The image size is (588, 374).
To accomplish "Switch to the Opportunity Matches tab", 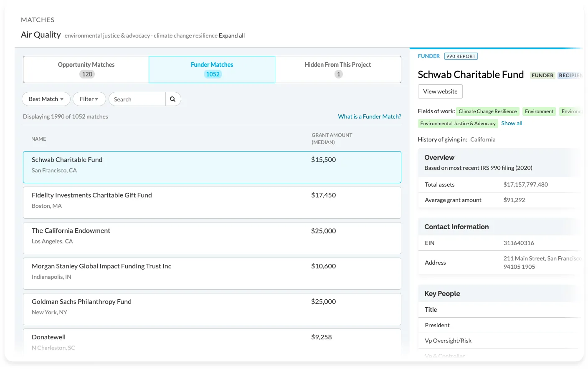I will point(86,69).
